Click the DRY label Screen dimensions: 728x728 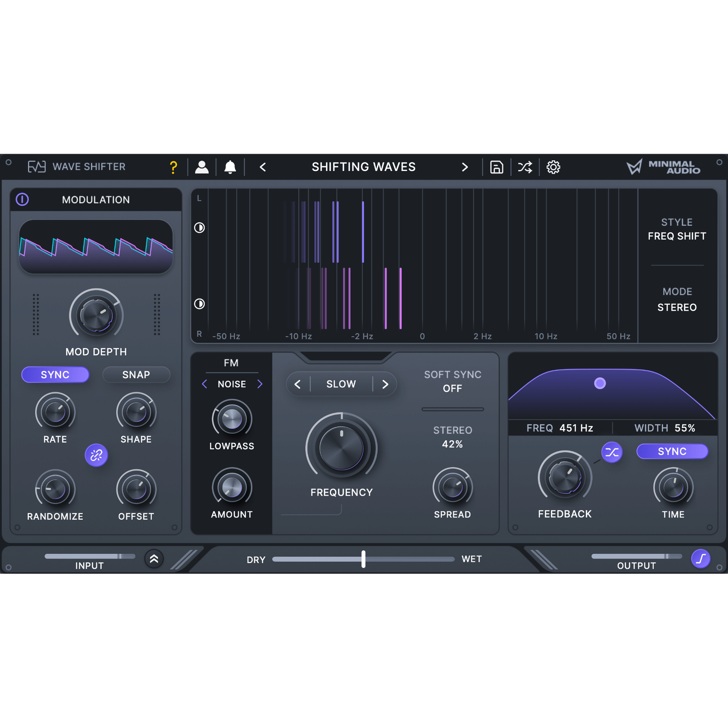tap(256, 560)
